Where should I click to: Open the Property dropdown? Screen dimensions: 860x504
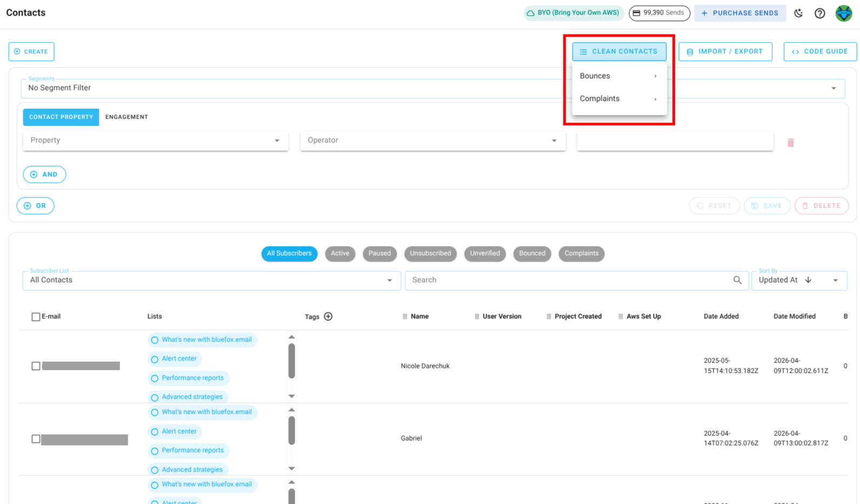155,141
